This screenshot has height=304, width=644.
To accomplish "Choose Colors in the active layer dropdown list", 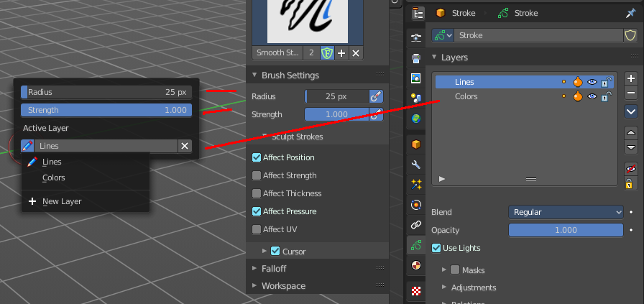I will coord(86,178).
